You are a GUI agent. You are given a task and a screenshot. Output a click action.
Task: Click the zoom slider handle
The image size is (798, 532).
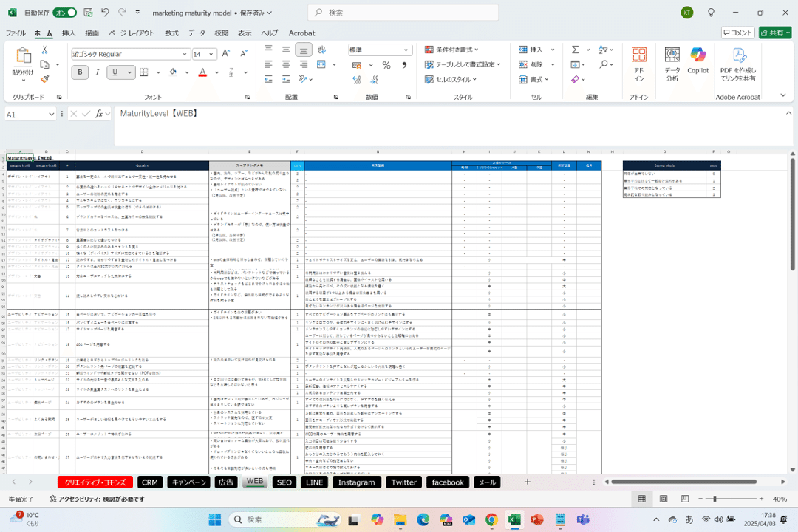[x=715, y=499]
